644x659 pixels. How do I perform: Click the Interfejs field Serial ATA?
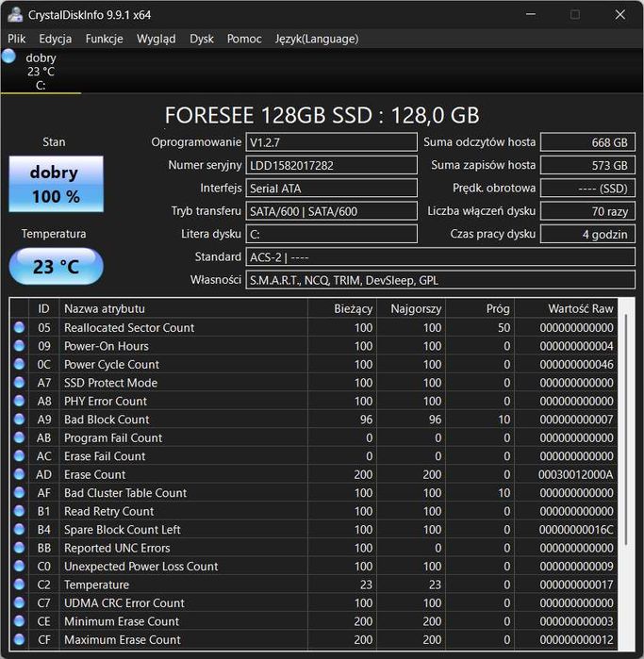click(331, 188)
